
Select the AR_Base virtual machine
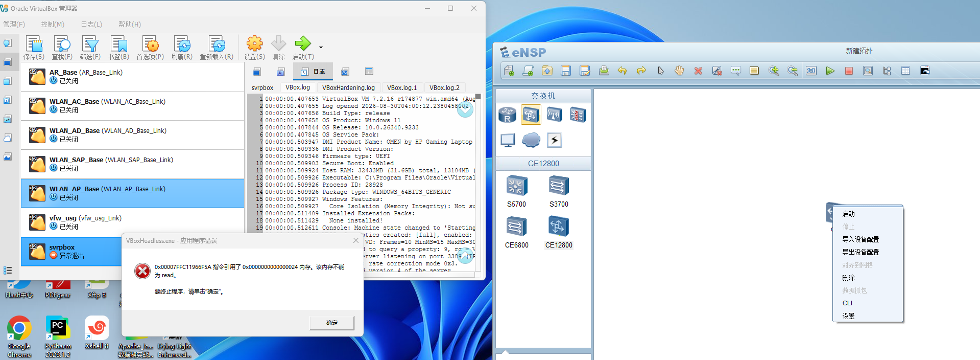pyautogui.click(x=133, y=77)
